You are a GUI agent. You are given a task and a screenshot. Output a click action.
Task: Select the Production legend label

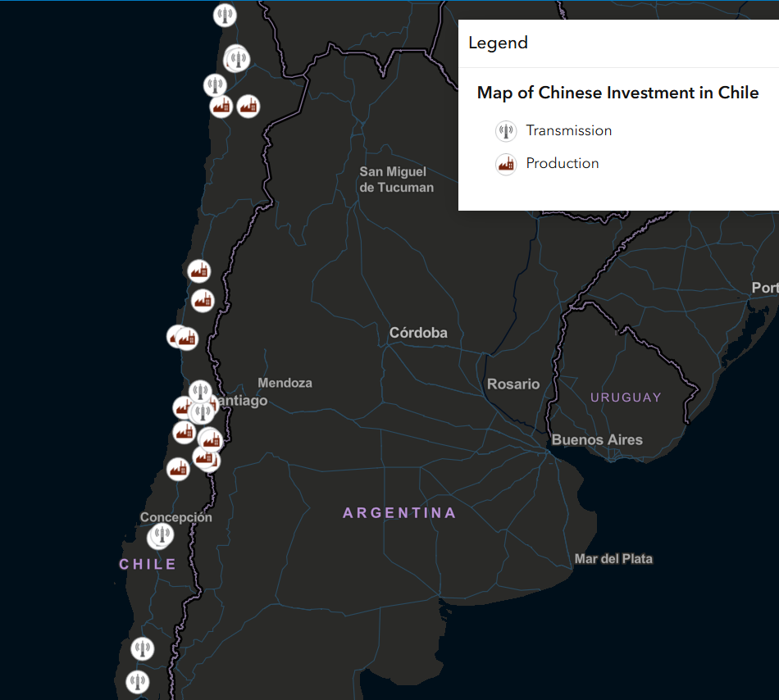(563, 163)
